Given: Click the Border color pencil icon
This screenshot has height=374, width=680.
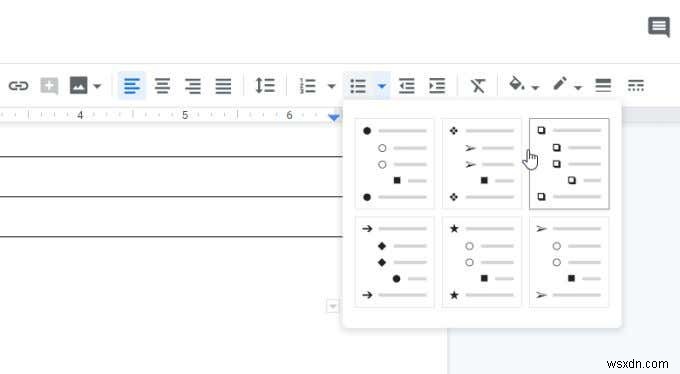Looking at the screenshot, I should 560,83.
